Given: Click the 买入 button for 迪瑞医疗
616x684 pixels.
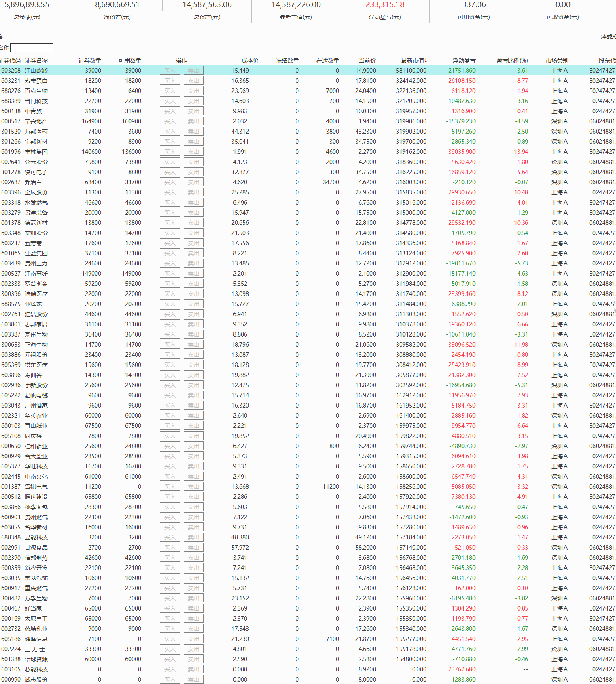Looking at the screenshot, I should click(x=170, y=294).
